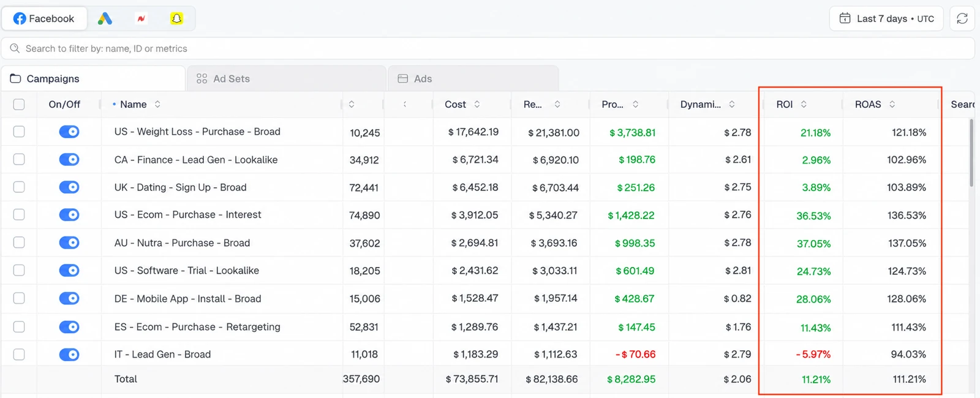Switch to the Campaigns tab
The image size is (980, 398).
click(x=93, y=78)
